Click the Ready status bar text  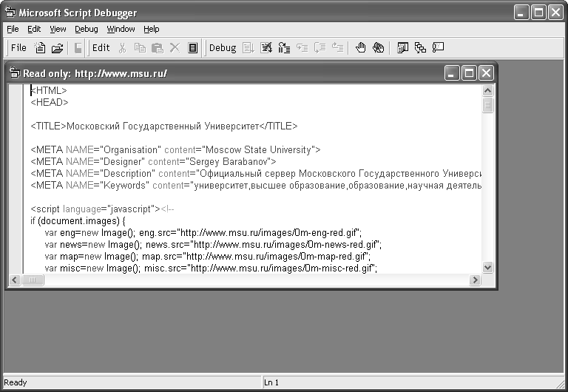tap(16, 382)
